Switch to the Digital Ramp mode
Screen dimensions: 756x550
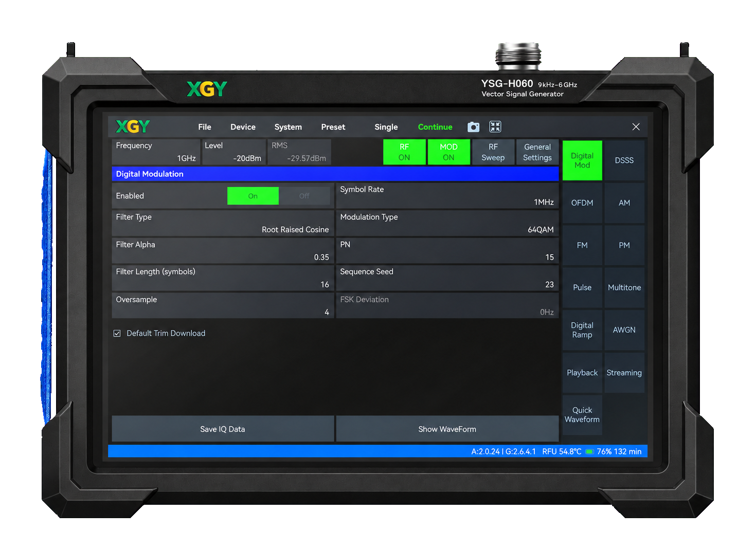coord(582,330)
